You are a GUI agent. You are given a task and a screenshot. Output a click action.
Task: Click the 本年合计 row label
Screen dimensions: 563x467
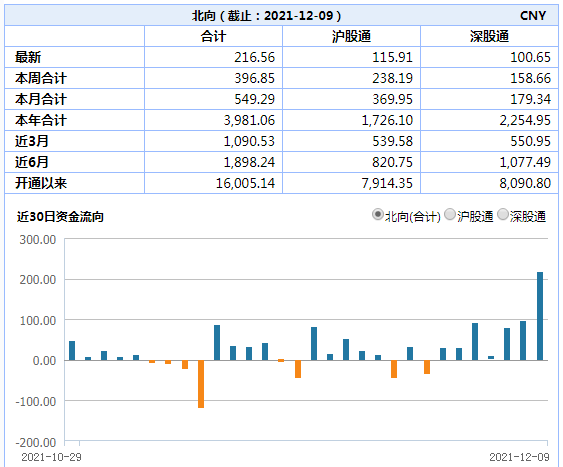point(41,120)
